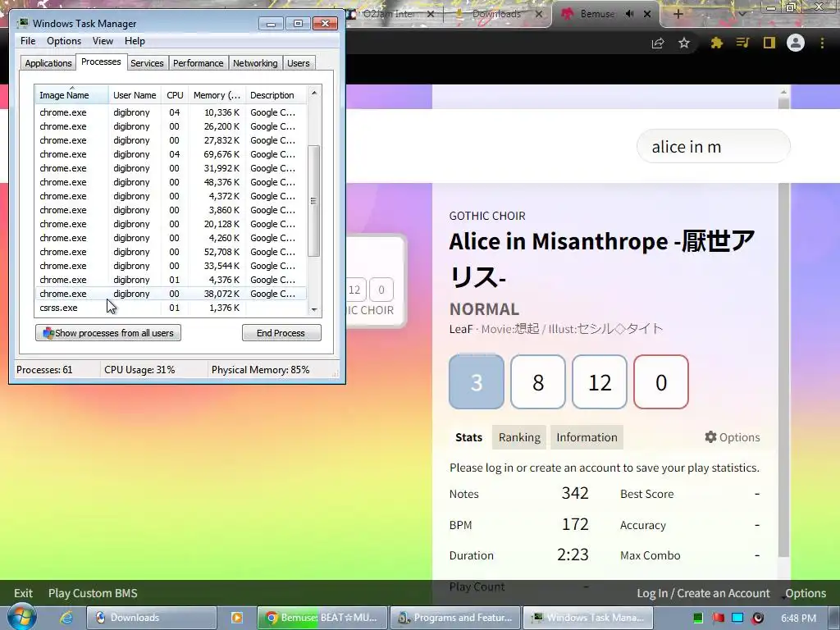Open the gear Options in song panel
Viewport: 840px width, 630px height.
(x=733, y=437)
